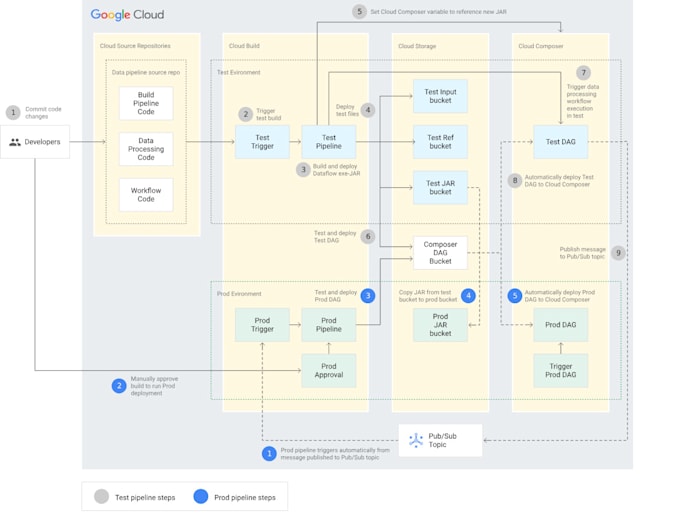Click the "Cloud Source Repositories" heading

[x=135, y=46]
